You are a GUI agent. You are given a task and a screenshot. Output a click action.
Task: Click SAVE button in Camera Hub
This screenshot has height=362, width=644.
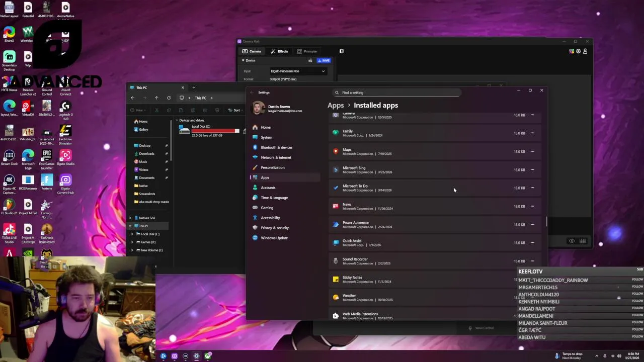(x=324, y=60)
